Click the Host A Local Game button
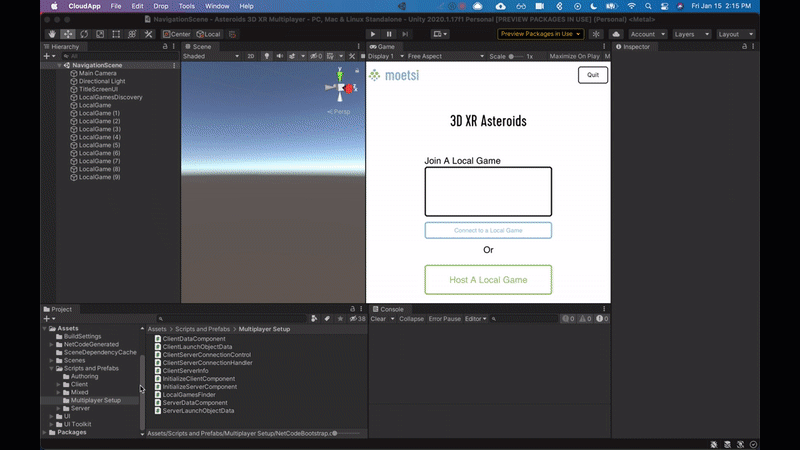The width and height of the screenshot is (800, 450). 488,280
